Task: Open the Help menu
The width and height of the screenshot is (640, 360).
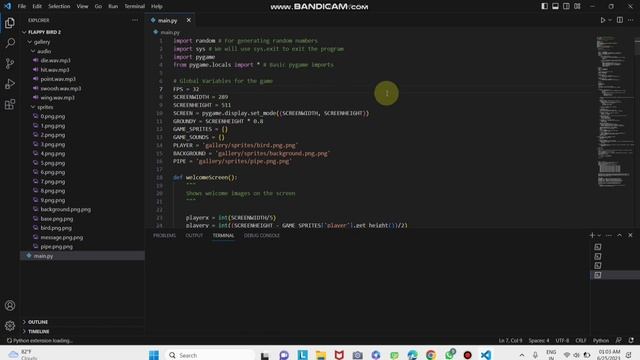Action: tap(157, 6)
